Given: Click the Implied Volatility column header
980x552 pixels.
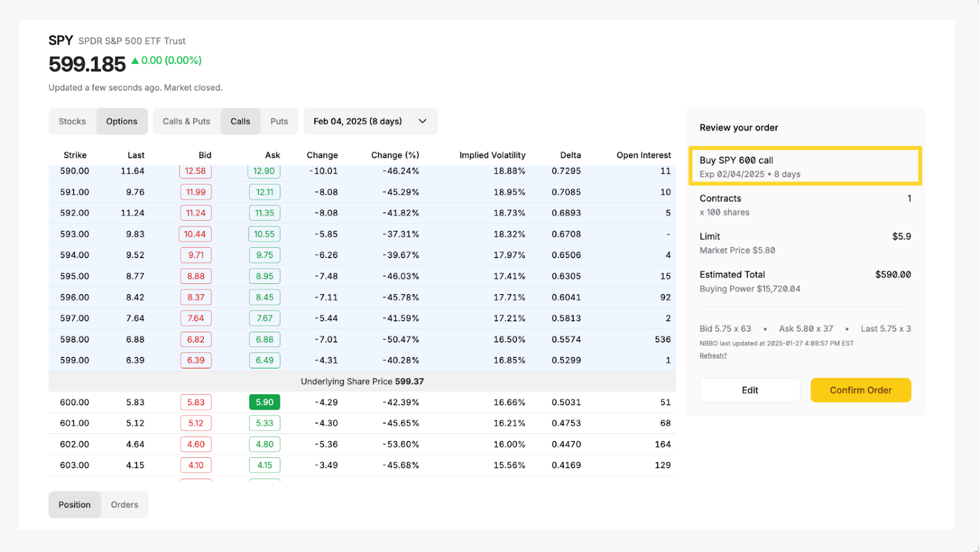Looking at the screenshot, I should point(492,155).
